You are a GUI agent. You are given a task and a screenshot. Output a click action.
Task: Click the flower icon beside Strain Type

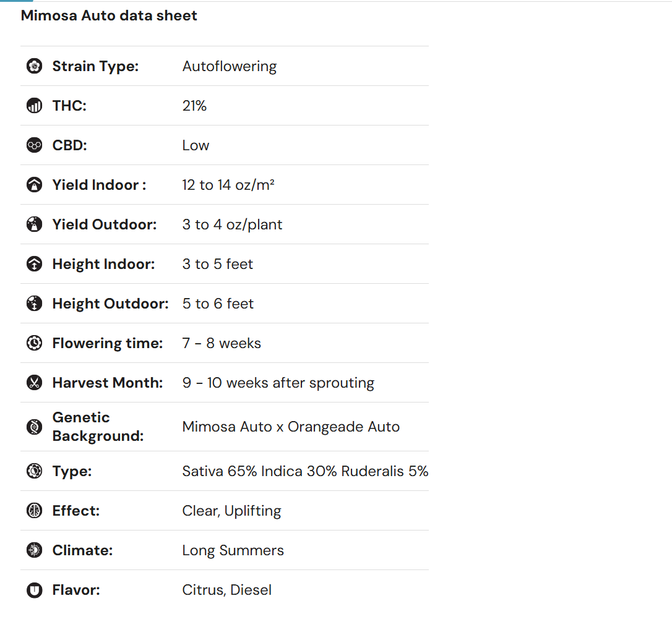pyautogui.click(x=35, y=66)
